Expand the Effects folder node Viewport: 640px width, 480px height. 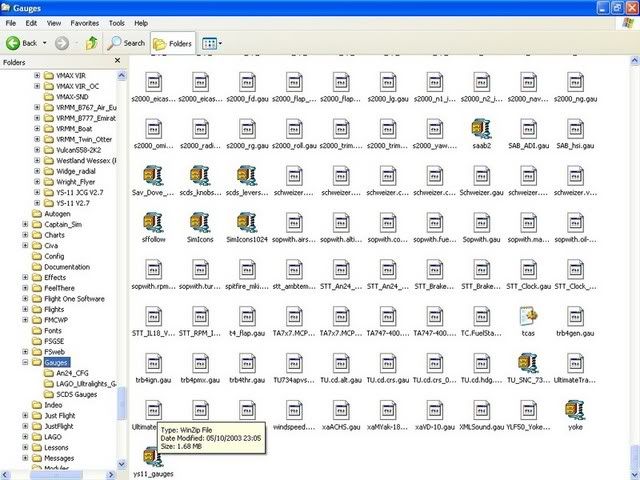(x=25, y=277)
